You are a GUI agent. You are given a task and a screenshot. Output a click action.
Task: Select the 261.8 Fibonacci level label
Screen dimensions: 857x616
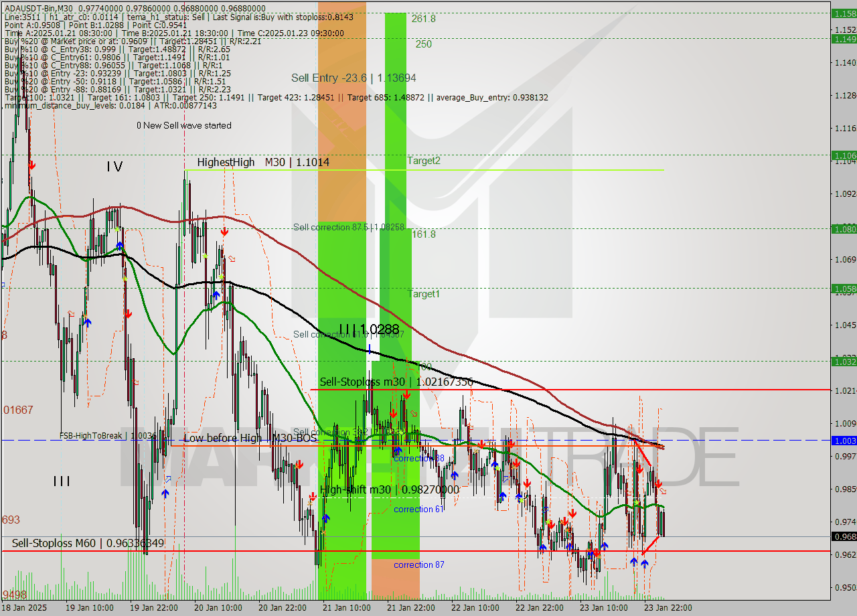424,19
